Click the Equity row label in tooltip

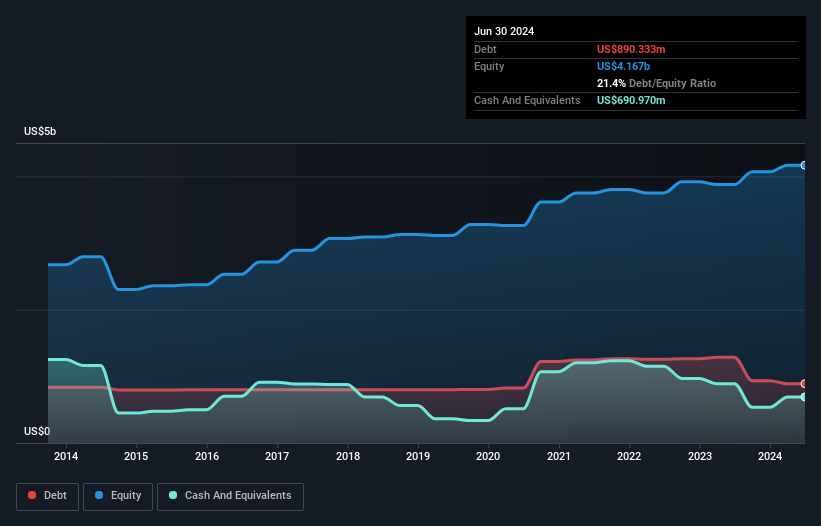click(x=489, y=66)
